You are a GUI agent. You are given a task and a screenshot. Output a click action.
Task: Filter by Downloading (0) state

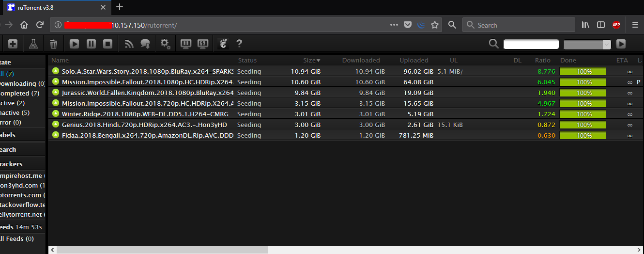click(23, 83)
